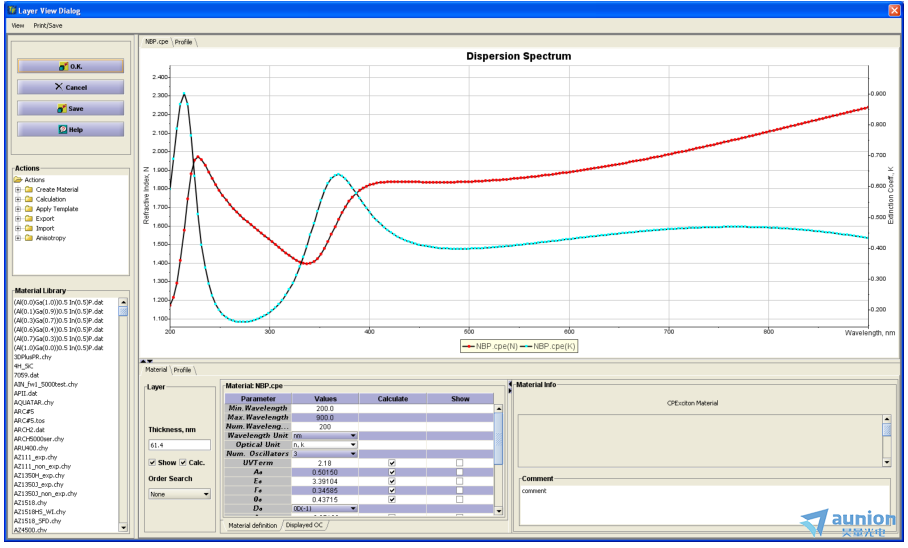Screen dimensions: 908x548
Task: Open the Print/Save menu
Action: click(47, 25)
